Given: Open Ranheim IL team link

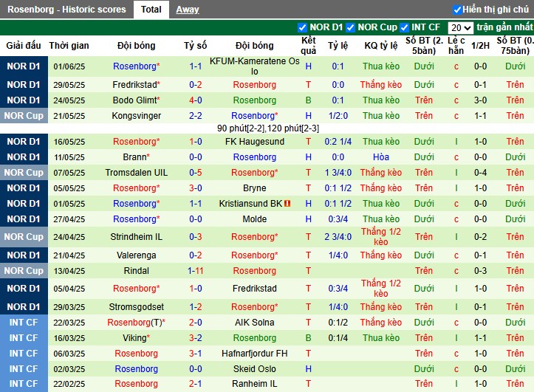Looking at the screenshot, I should coord(254,384).
